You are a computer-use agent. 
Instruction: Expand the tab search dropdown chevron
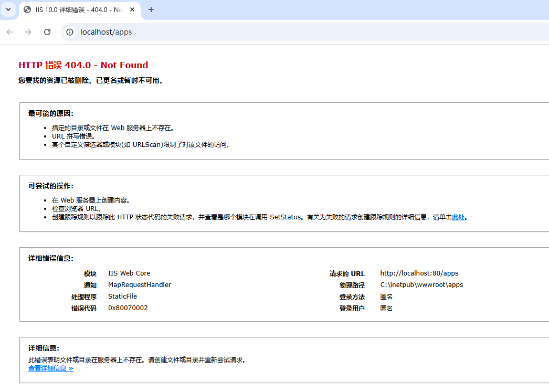click(8, 9)
